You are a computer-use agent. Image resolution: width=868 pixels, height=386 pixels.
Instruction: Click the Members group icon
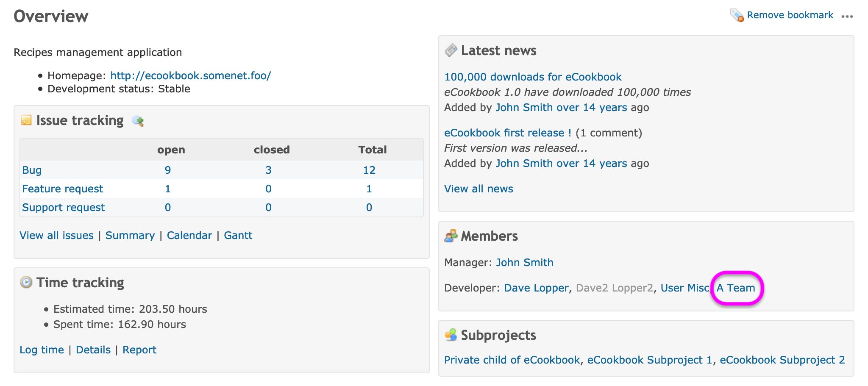pyautogui.click(x=451, y=236)
